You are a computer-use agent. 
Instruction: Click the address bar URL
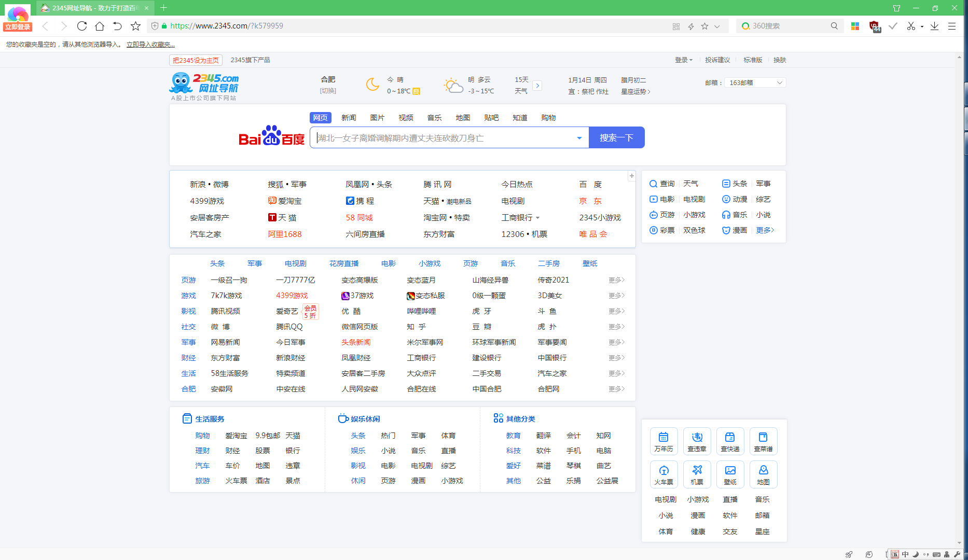coord(227,26)
